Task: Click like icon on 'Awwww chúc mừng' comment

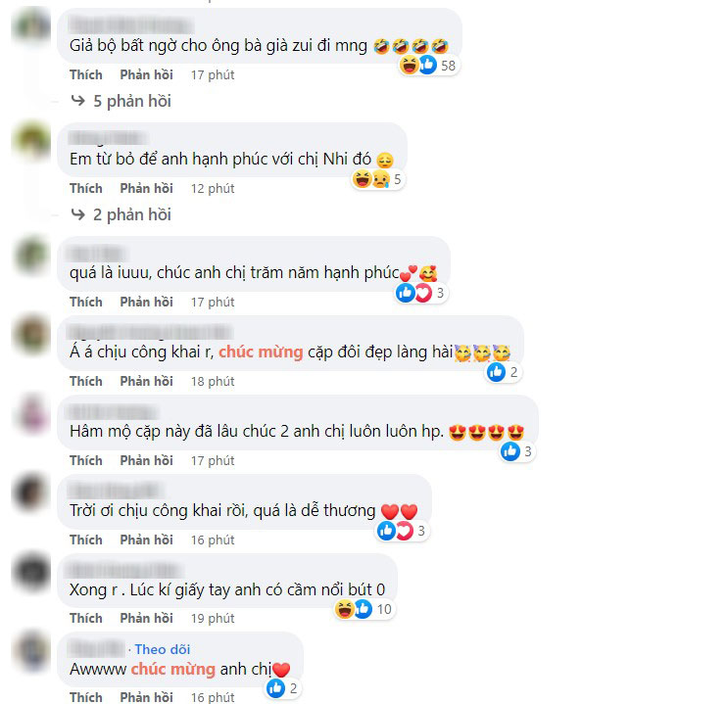Action: [x=275, y=688]
